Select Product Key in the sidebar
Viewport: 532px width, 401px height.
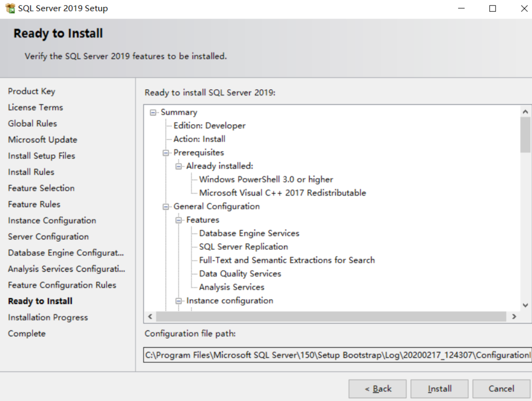tap(31, 91)
